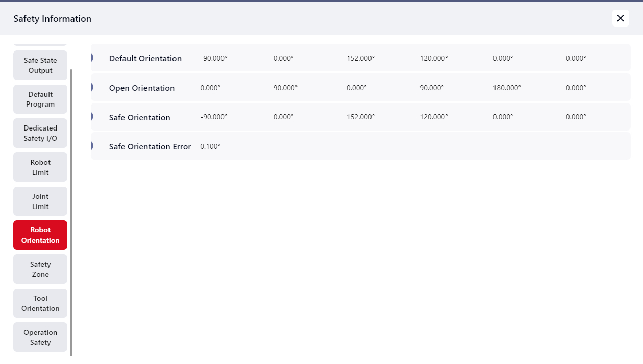This screenshot has height=364, width=643.
Task: Click the Safe Orientation Error row icon
Action: tap(92, 146)
